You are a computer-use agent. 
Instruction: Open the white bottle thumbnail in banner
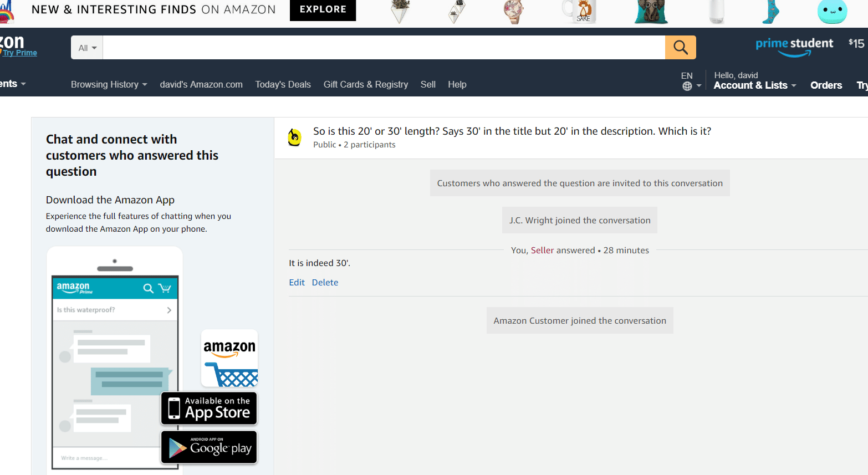[717, 12]
